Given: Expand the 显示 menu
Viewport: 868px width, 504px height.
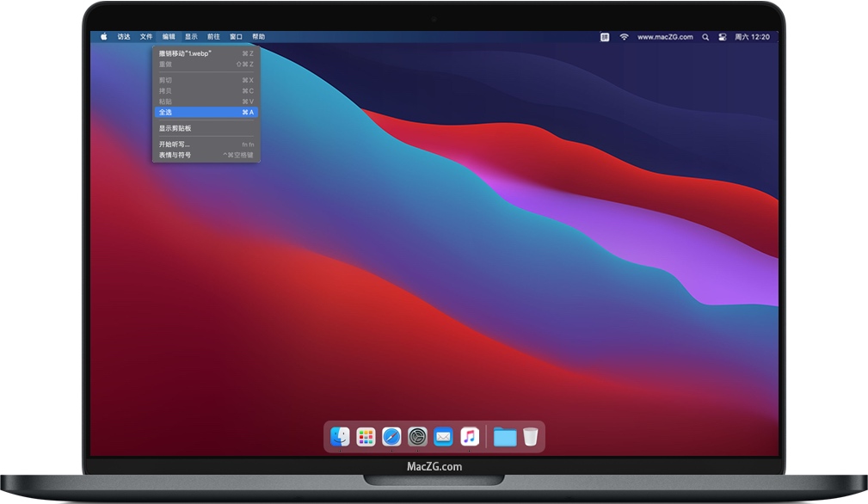Looking at the screenshot, I should (x=191, y=37).
